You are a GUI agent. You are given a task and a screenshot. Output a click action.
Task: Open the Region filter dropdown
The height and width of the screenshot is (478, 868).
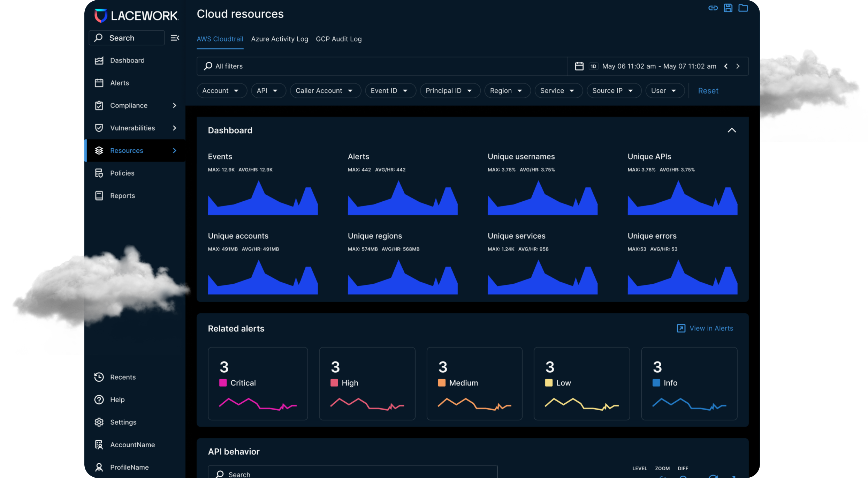point(507,91)
